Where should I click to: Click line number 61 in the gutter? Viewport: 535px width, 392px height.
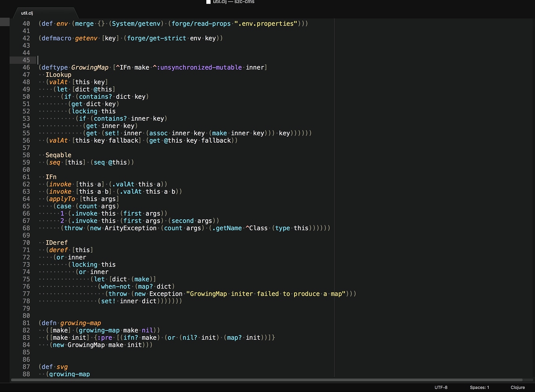coord(26,177)
